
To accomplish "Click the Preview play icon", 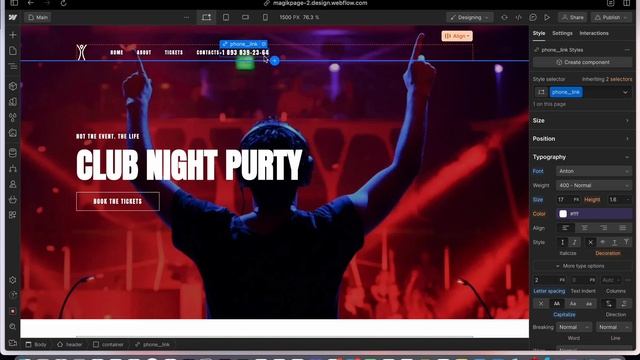I will point(547,17).
